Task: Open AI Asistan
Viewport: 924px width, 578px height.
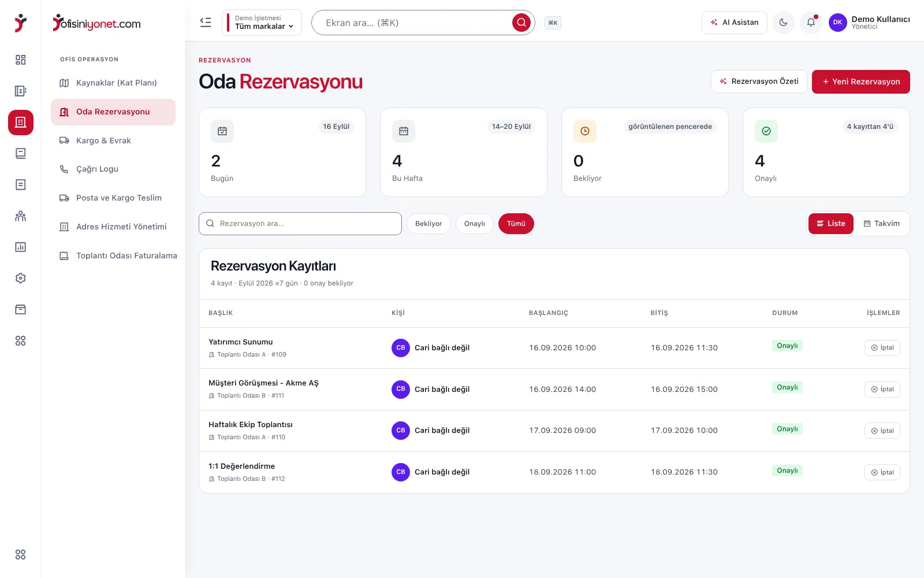Action: pyautogui.click(x=735, y=23)
